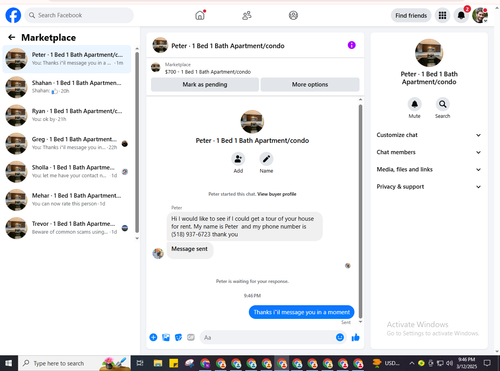500x371 pixels.
Task: Open the Windows notification center icon
Action: tap(487, 363)
